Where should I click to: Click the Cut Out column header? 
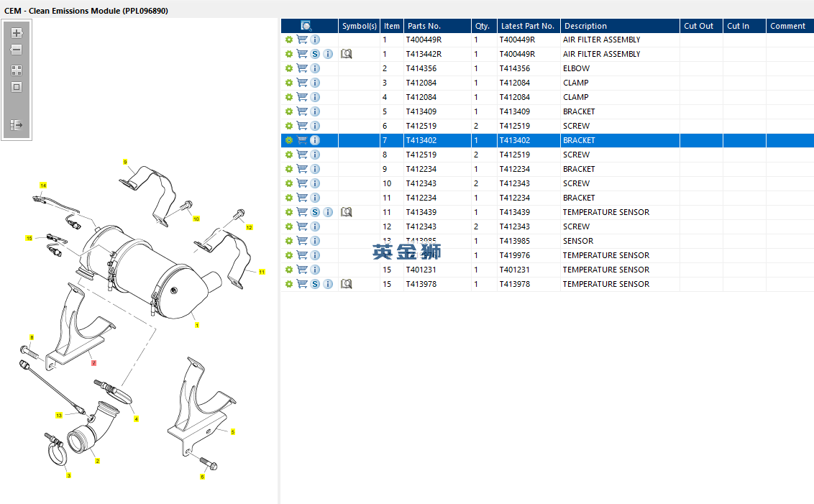tap(701, 26)
